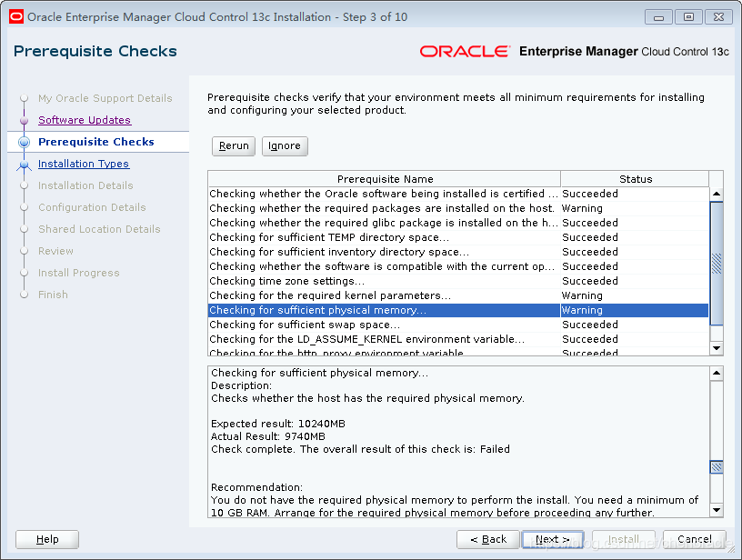
Task: Minimize the installer window
Action: tap(658, 17)
